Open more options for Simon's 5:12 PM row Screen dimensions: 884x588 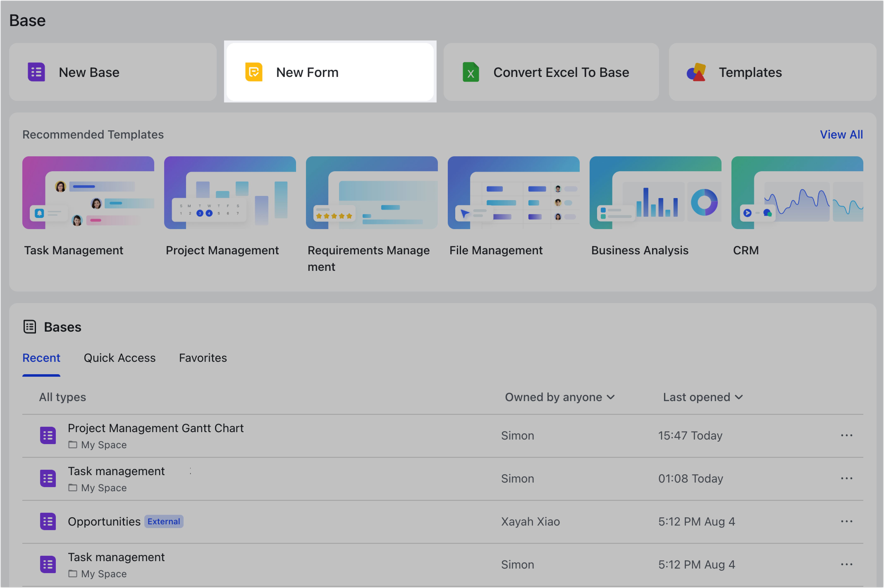pyautogui.click(x=846, y=564)
